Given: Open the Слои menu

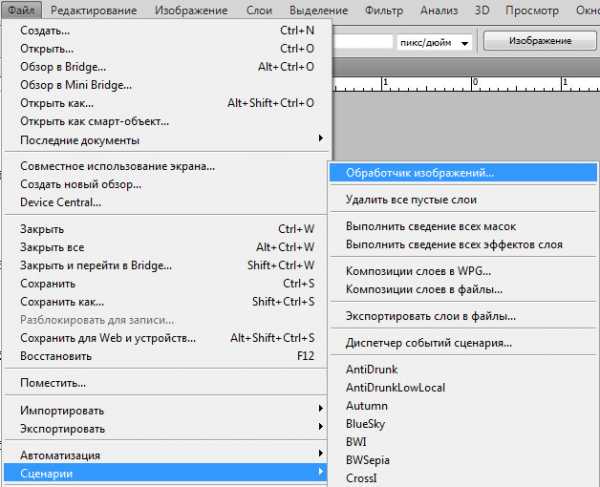Looking at the screenshot, I should (259, 10).
